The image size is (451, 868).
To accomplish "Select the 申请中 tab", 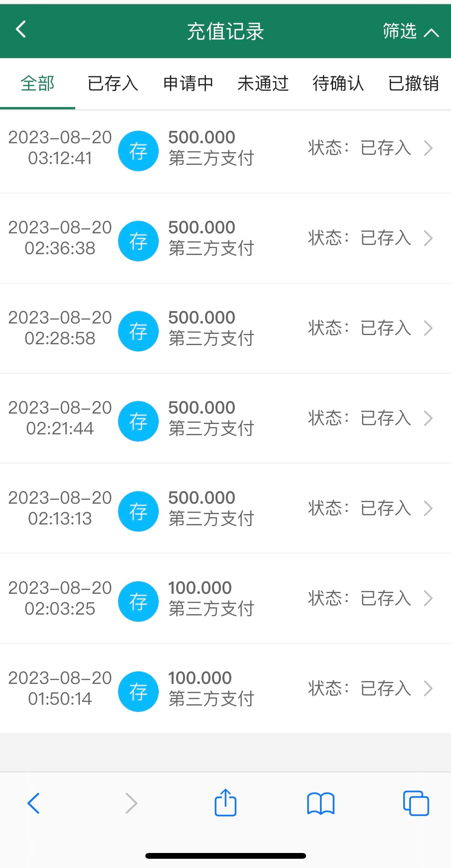I will tap(188, 84).
